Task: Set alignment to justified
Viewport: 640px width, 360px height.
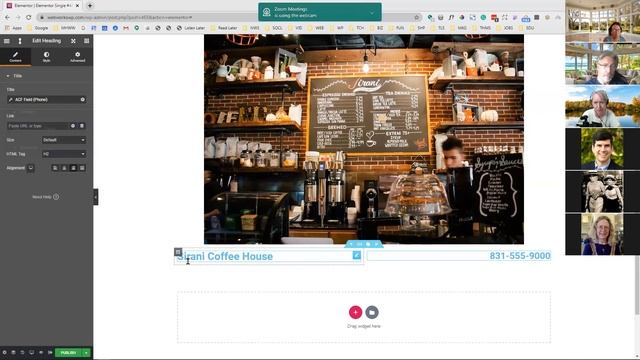Action: (x=82, y=168)
